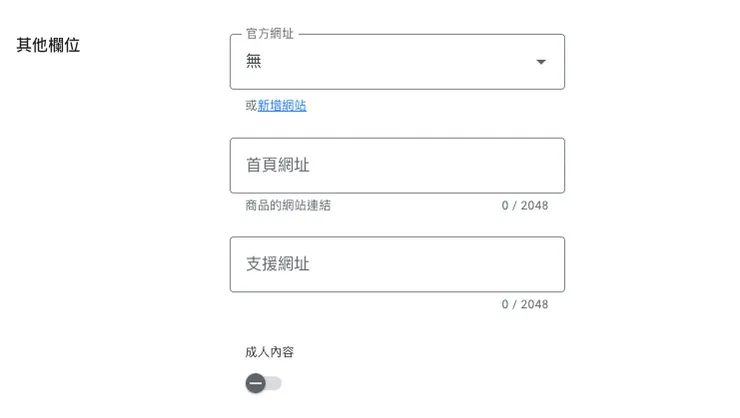Focus the 支援網址 input field
The width and height of the screenshot is (740, 418).
(x=397, y=264)
